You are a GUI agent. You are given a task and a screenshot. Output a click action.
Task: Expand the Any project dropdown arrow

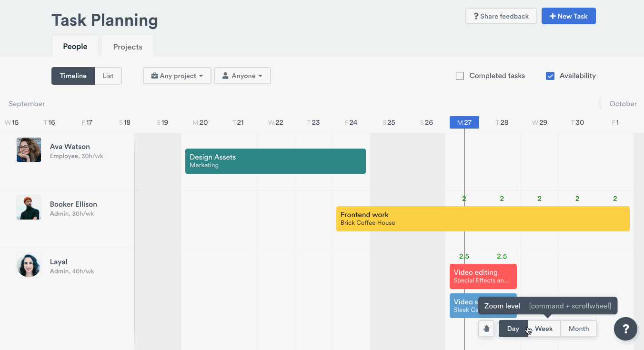point(201,76)
